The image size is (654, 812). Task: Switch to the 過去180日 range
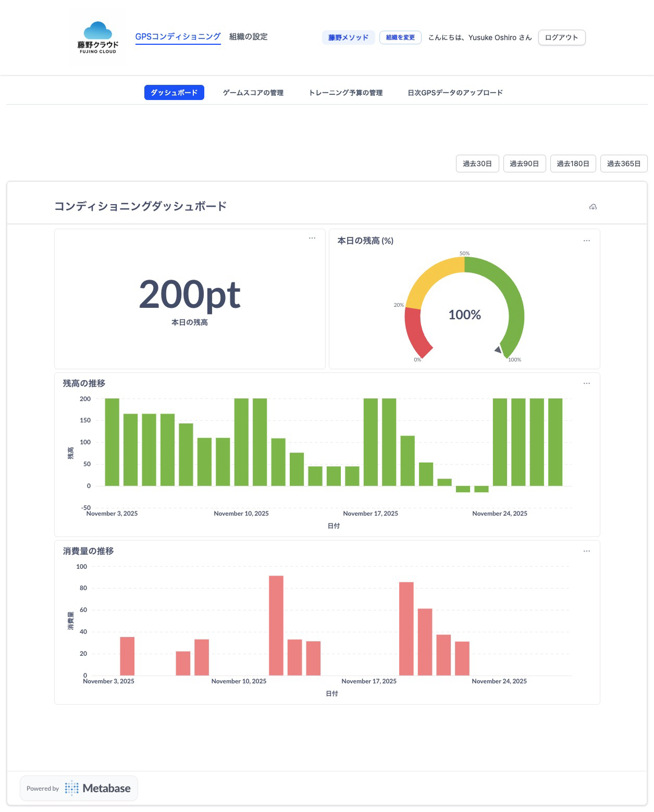[573, 163]
